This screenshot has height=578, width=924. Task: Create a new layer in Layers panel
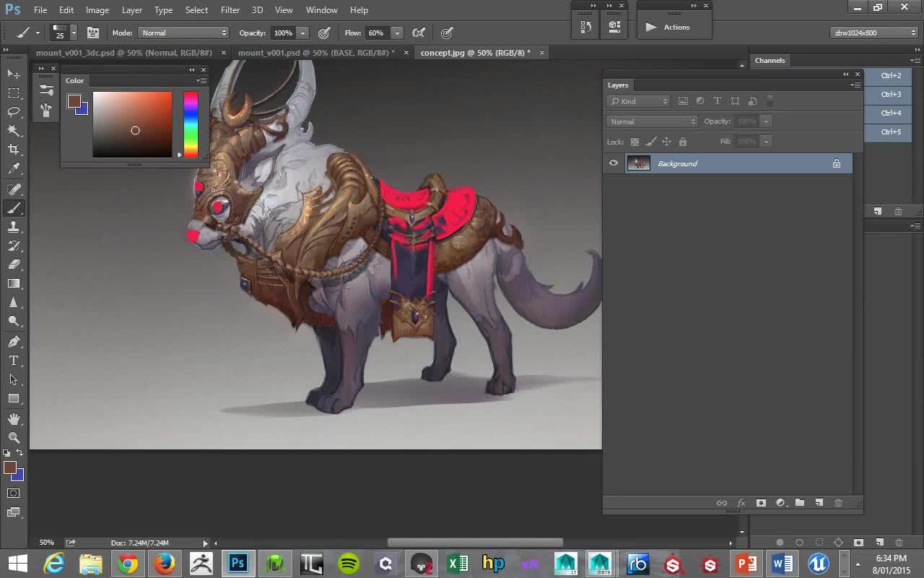tap(819, 503)
